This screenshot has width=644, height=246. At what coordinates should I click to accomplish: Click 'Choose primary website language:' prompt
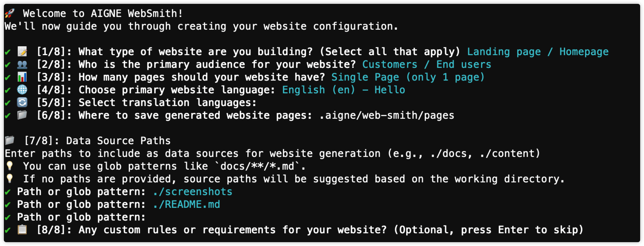[177, 90]
